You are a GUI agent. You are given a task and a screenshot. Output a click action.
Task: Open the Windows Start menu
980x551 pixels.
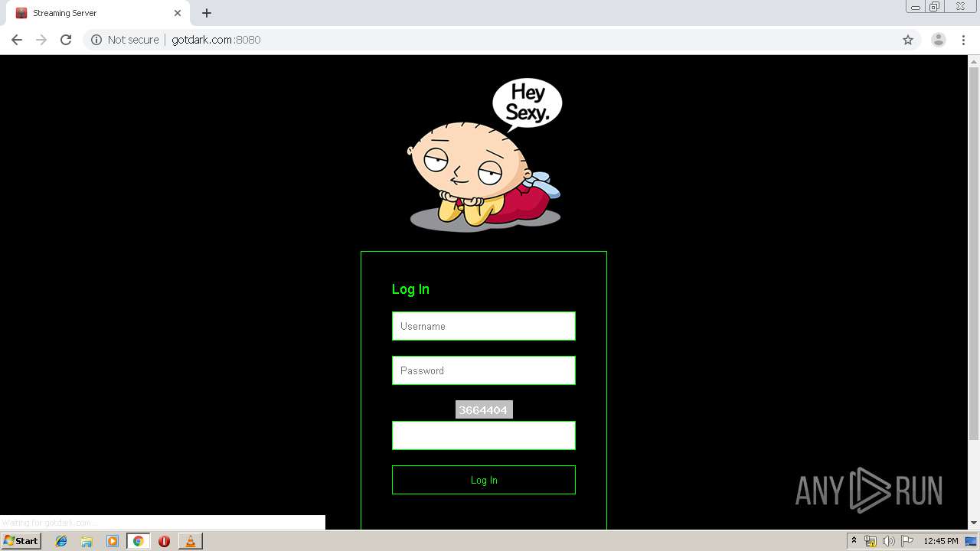click(21, 541)
